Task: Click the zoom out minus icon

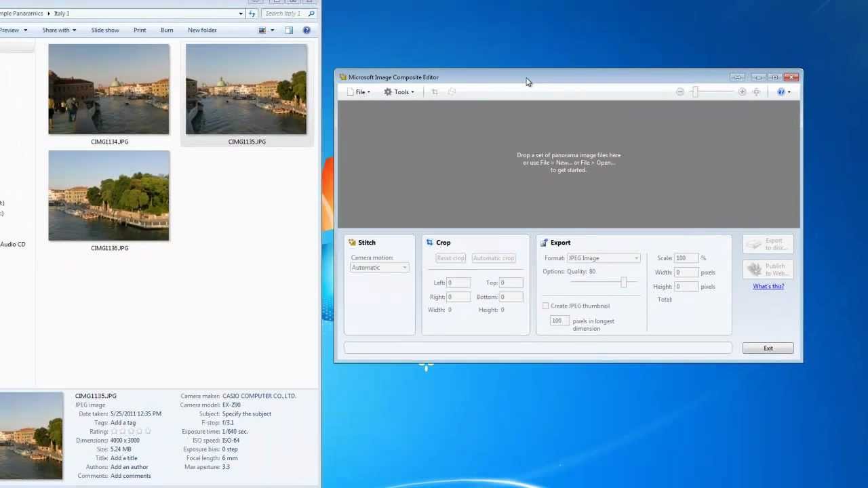Action: coord(680,92)
